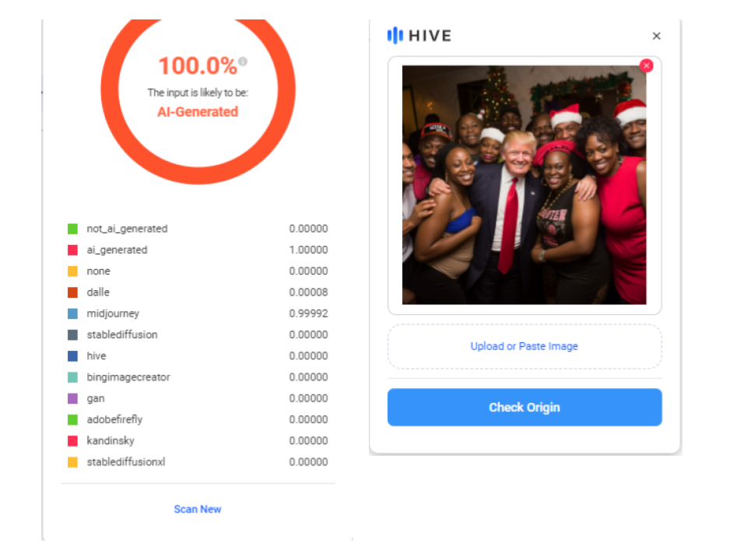Select the midjourney score 0.99992
Image resolution: width=747 pixels, height=560 pixels.
pos(308,313)
